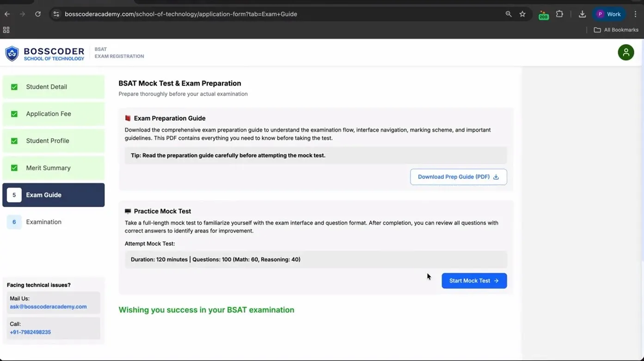Call the +91-7982498235 phone link

pyautogui.click(x=30, y=332)
